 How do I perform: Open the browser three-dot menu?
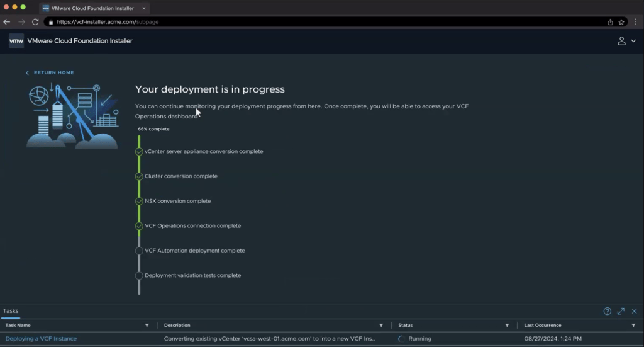635,21
